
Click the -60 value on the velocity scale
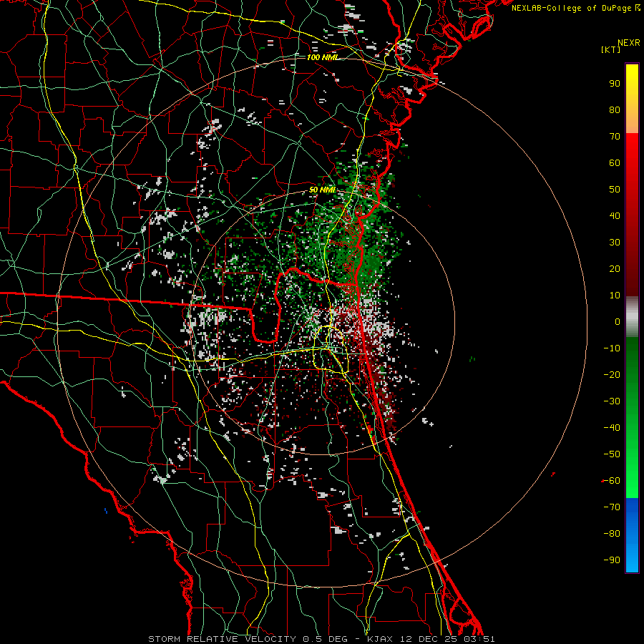(612, 481)
